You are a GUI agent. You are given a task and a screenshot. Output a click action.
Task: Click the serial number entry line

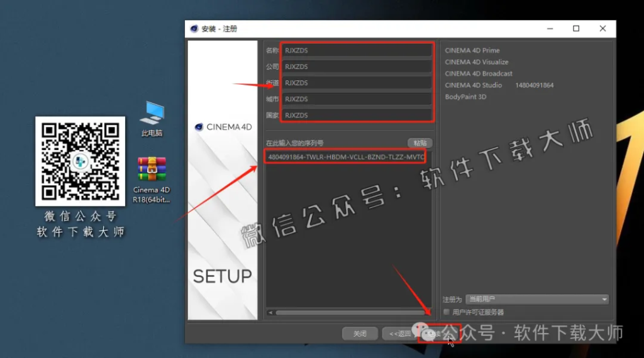coord(345,157)
